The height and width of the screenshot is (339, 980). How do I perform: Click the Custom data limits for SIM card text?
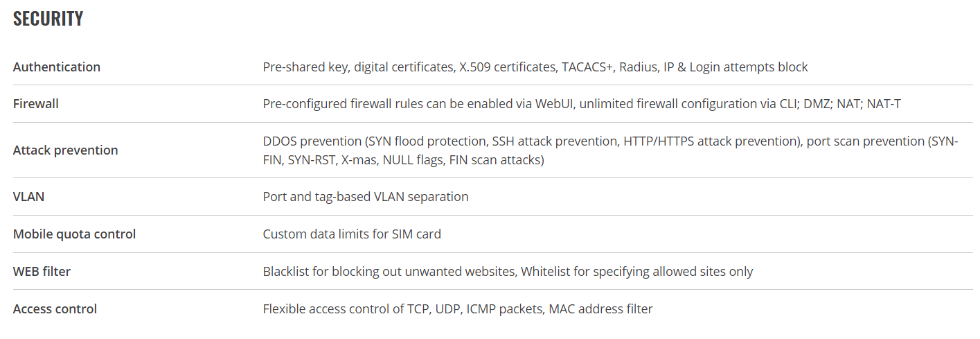pyautogui.click(x=352, y=234)
